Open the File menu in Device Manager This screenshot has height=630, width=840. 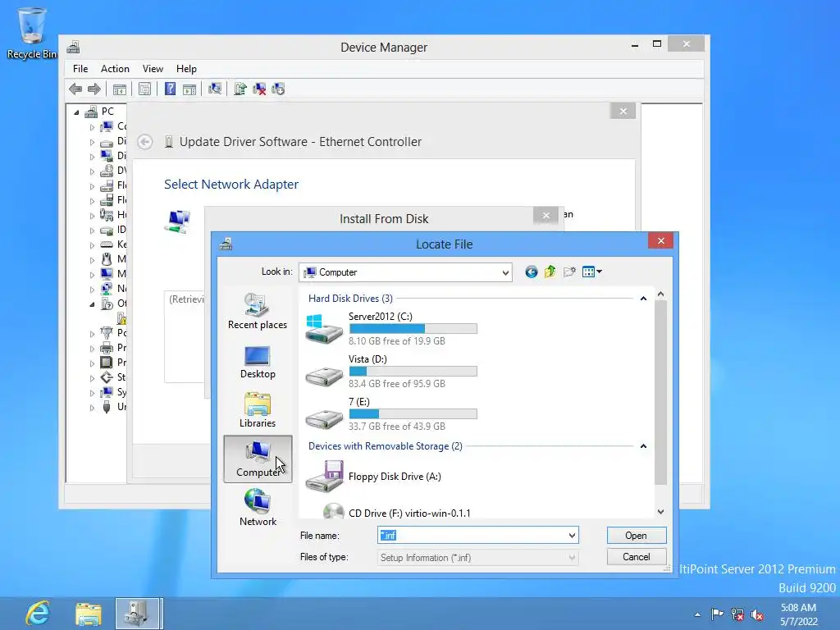pyautogui.click(x=80, y=69)
